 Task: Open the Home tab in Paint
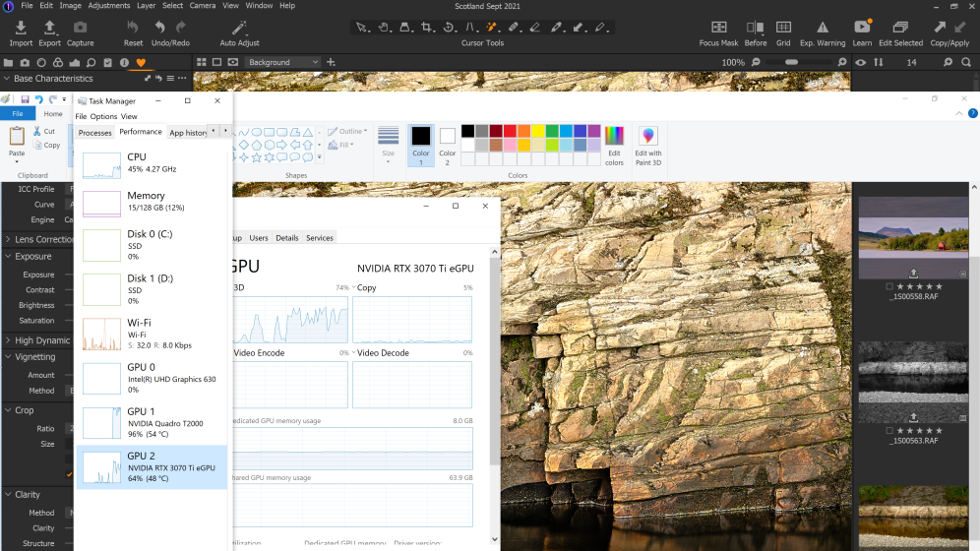53,114
